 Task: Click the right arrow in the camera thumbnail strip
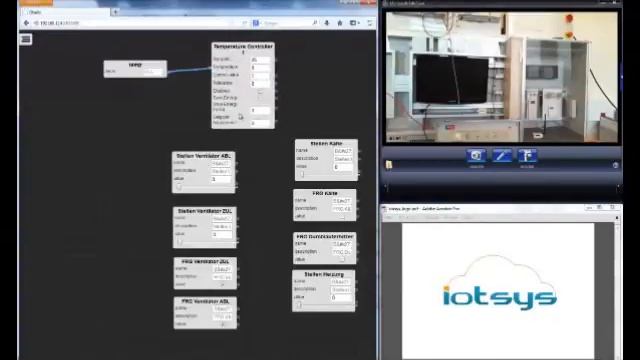pos(618,186)
